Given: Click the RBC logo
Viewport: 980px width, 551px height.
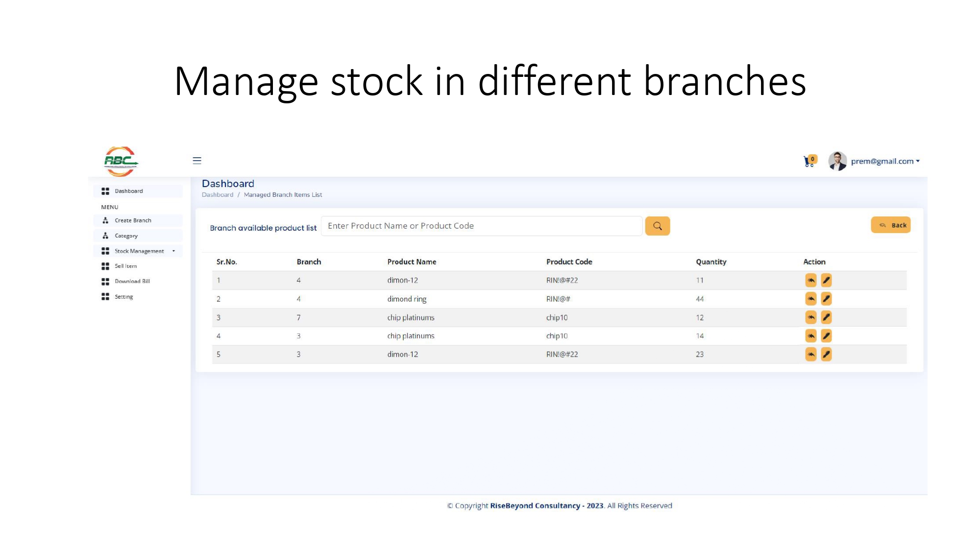Looking at the screenshot, I should (x=121, y=161).
